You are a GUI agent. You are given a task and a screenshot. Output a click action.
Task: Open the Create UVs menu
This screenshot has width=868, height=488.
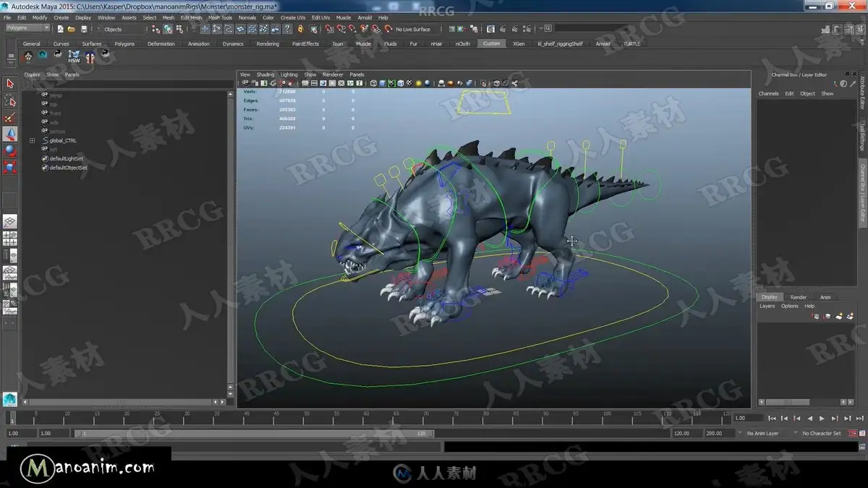(292, 17)
